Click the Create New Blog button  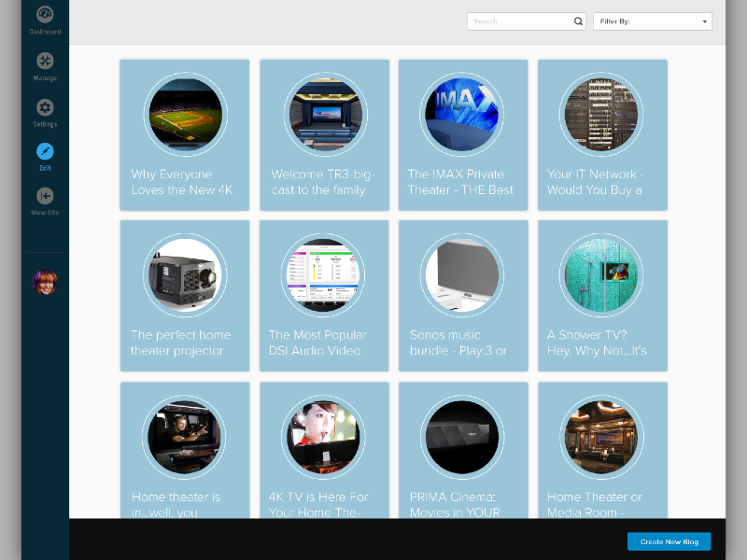(669, 541)
